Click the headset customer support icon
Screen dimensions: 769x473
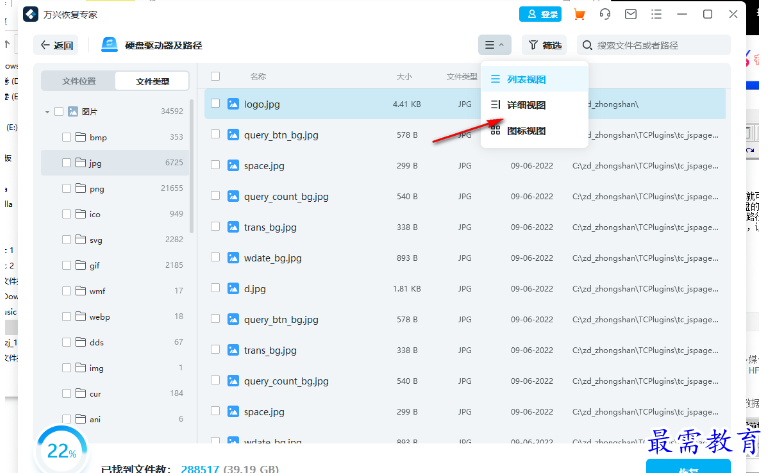[605, 14]
